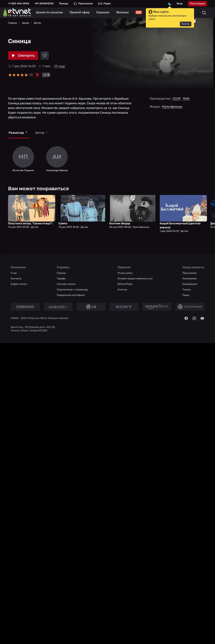Click the LG platform logo

91,307
